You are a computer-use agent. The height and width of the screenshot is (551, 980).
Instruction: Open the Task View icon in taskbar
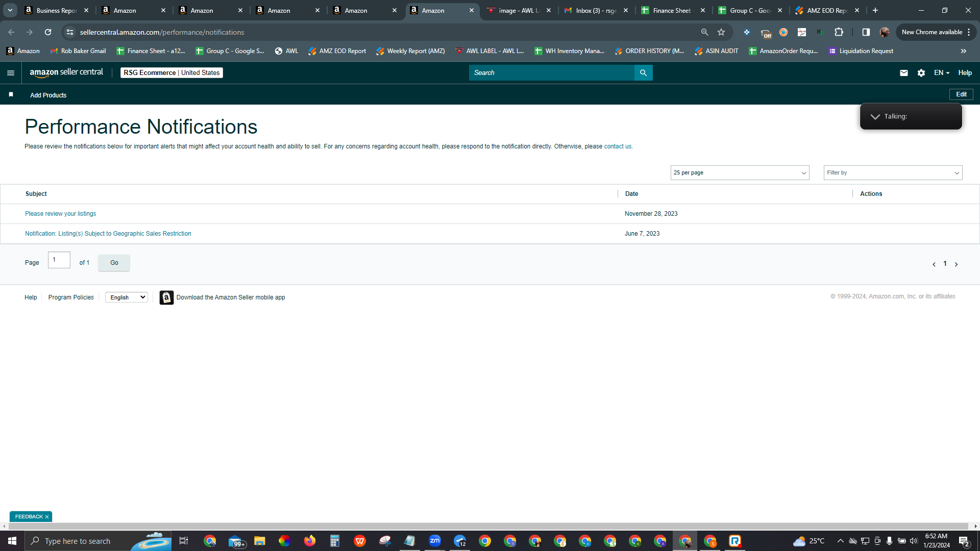tap(184, 541)
